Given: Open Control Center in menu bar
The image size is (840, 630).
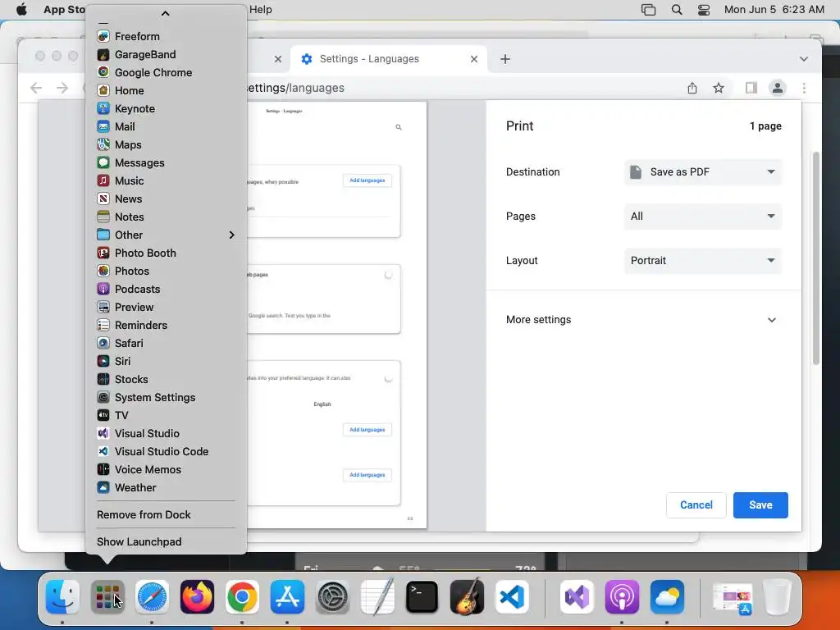Looking at the screenshot, I should 703,10.
